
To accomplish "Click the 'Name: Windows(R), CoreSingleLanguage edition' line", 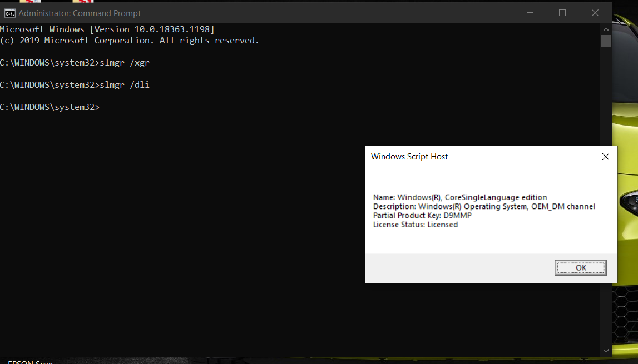I will [460, 197].
